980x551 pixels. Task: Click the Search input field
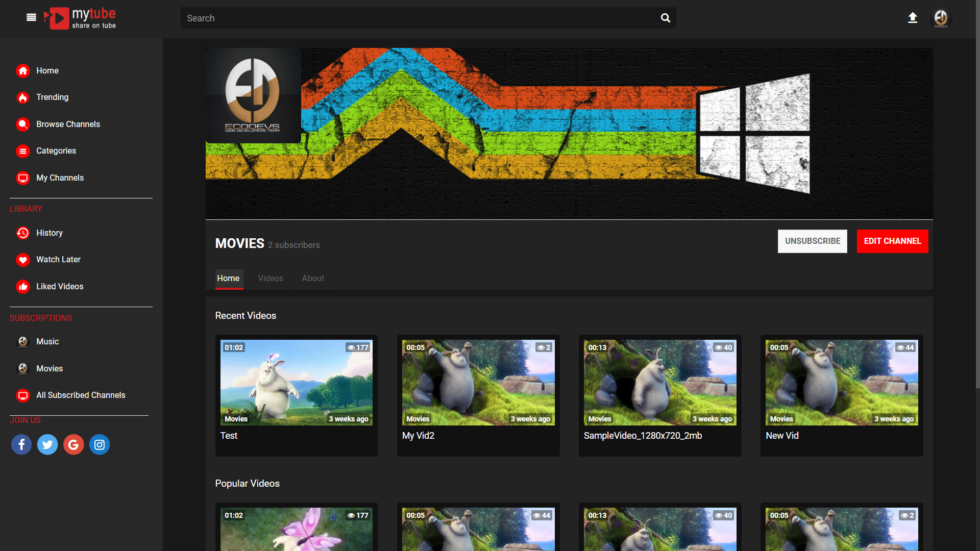419,18
